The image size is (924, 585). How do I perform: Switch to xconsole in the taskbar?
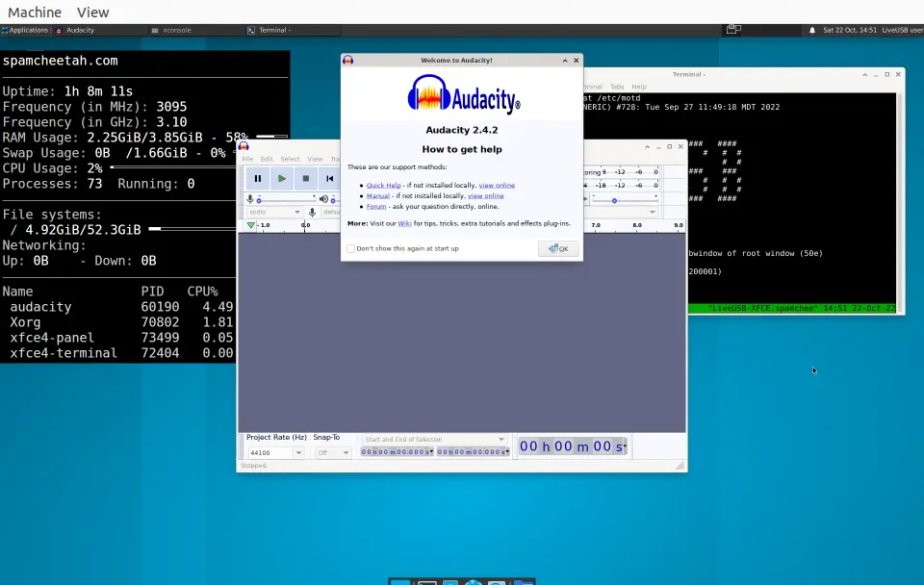pyautogui.click(x=196, y=30)
